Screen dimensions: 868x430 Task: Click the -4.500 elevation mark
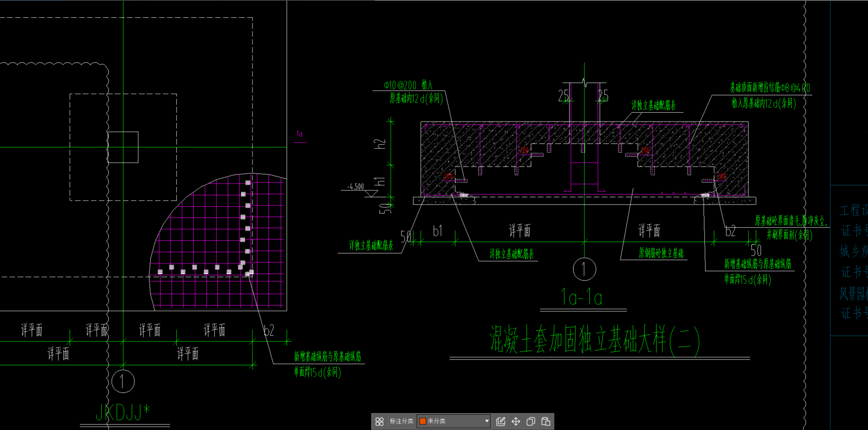click(355, 187)
